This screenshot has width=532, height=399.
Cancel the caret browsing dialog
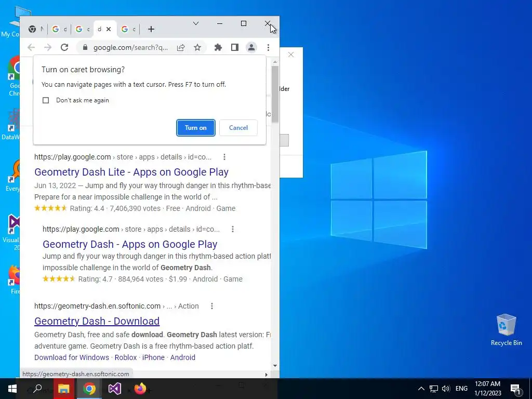(x=238, y=128)
